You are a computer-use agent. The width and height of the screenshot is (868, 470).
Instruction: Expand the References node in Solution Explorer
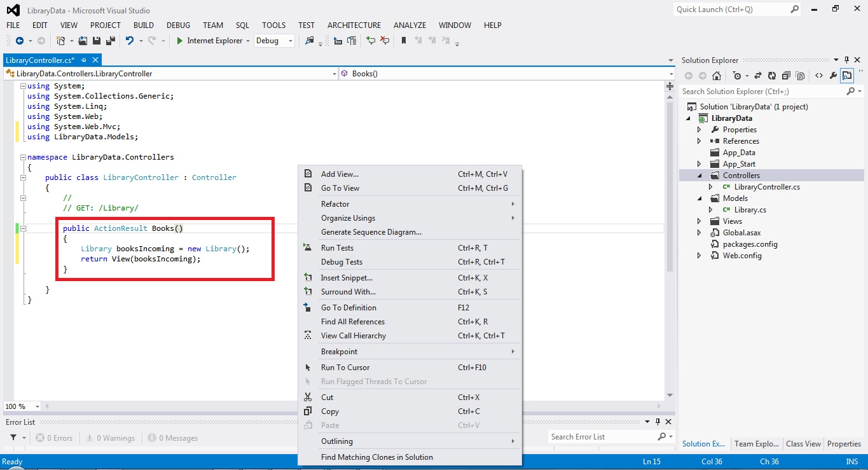(x=699, y=141)
